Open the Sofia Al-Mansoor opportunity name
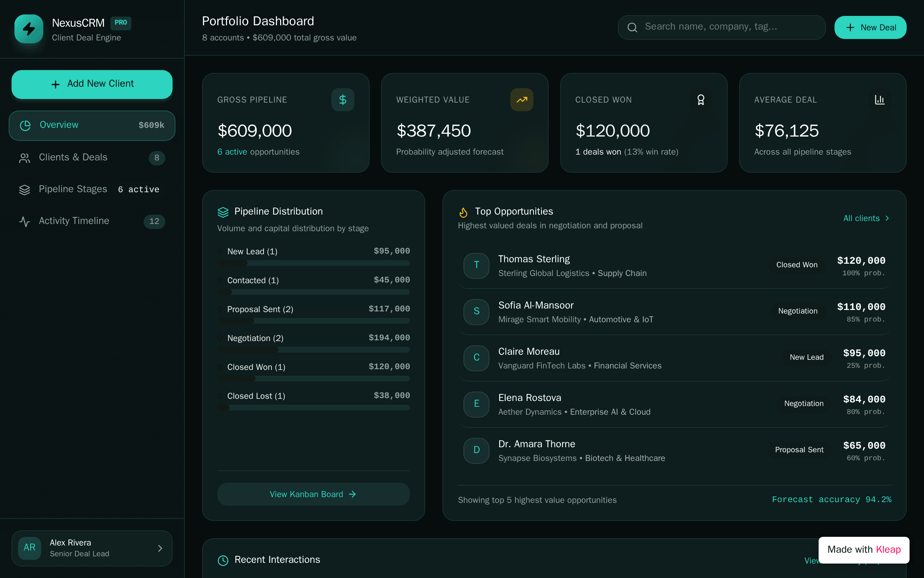The image size is (924, 578). (x=536, y=306)
